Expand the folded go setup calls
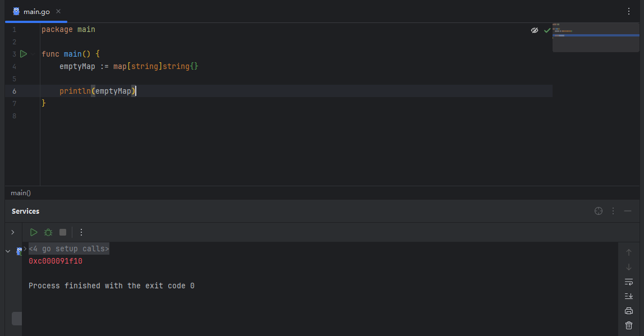Viewport: 644px width, 336px height. [x=68, y=248]
